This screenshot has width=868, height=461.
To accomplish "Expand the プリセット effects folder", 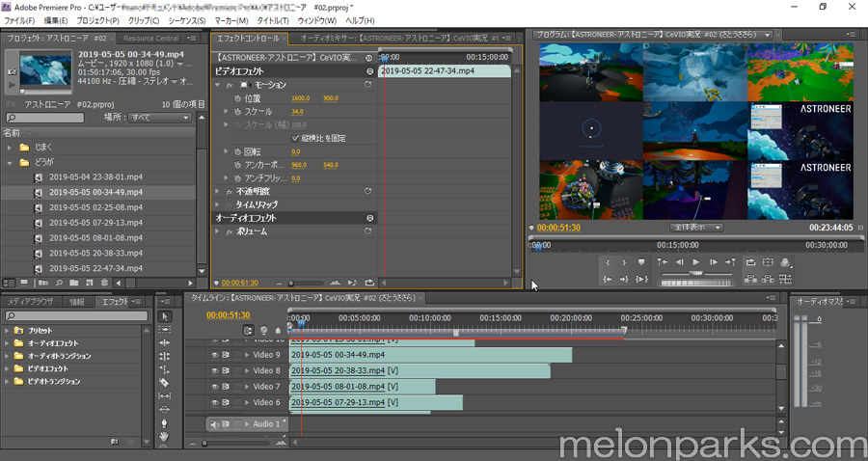I will [7, 331].
